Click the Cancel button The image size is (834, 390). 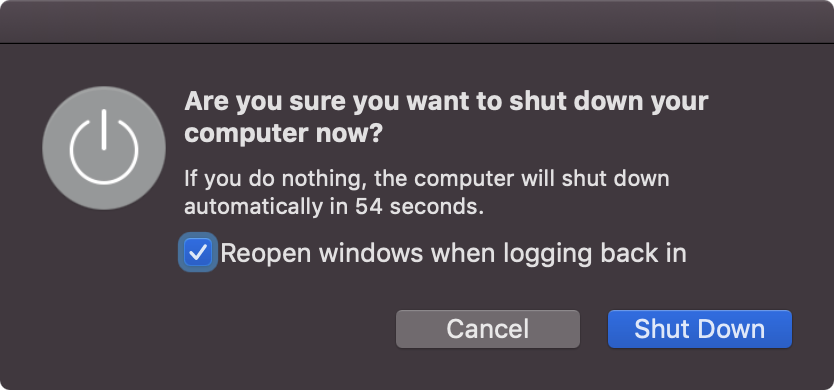(488, 329)
